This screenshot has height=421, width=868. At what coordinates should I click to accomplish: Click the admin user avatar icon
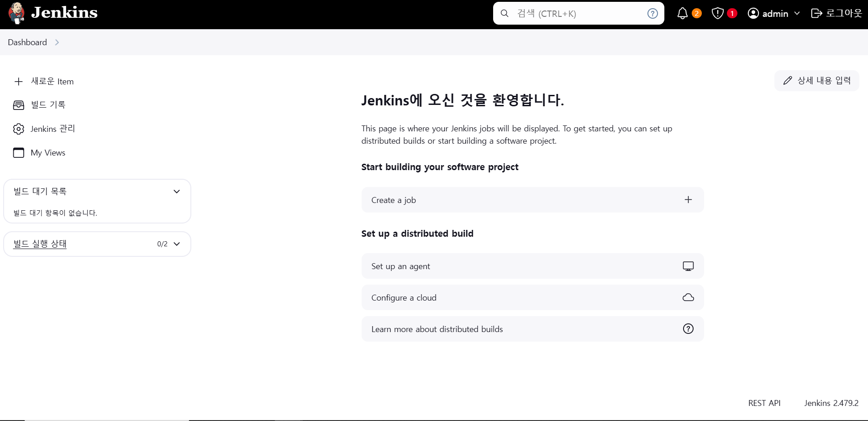753,13
